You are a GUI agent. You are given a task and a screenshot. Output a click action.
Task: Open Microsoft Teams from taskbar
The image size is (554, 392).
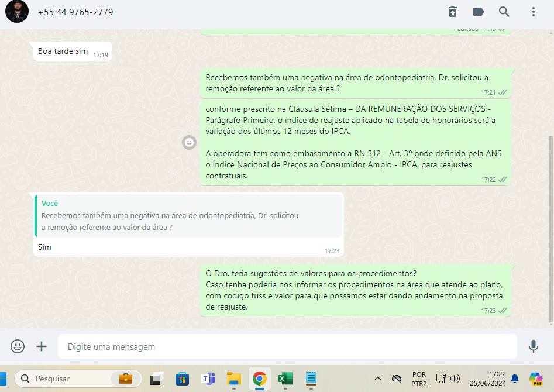[208, 379]
